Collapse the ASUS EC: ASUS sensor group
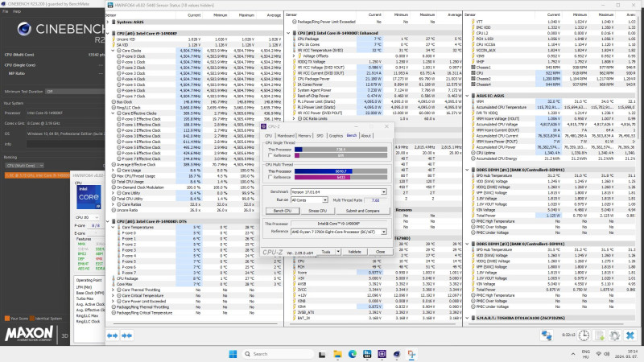The width and height of the screenshot is (644, 362). [x=467, y=96]
